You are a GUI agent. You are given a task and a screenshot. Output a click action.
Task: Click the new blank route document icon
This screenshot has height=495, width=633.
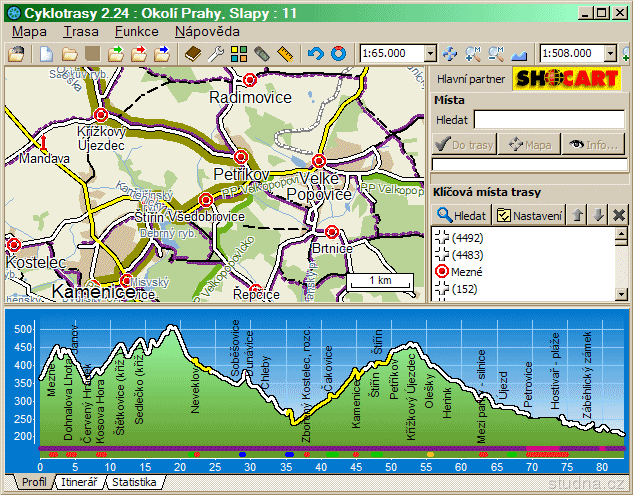click(46, 53)
